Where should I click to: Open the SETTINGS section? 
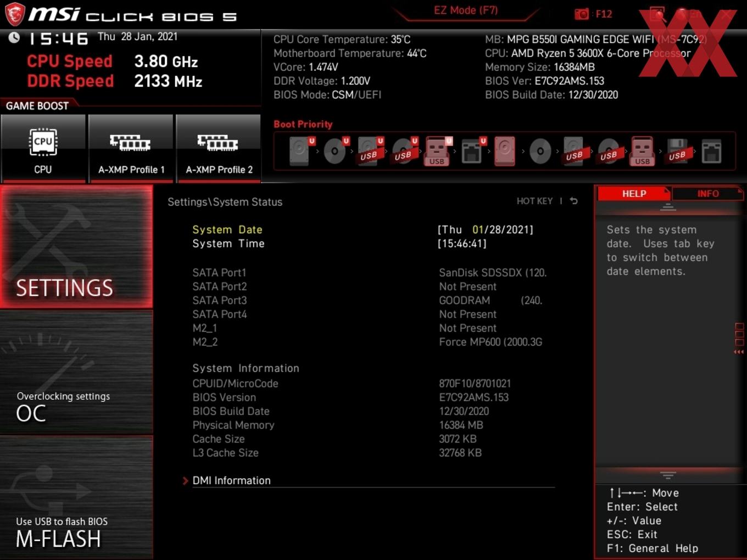pyautogui.click(x=76, y=247)
